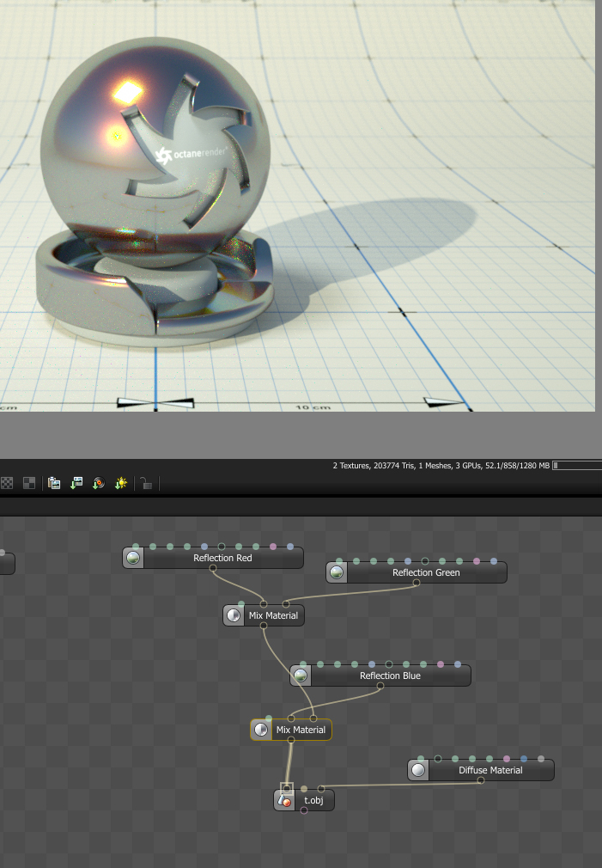Click the t.obj mesh node icon
The image size is (602, 868).
(284, 800)
